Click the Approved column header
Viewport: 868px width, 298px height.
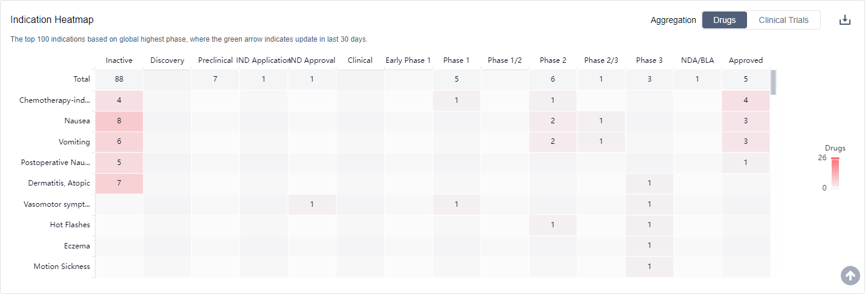pos(745,60)
